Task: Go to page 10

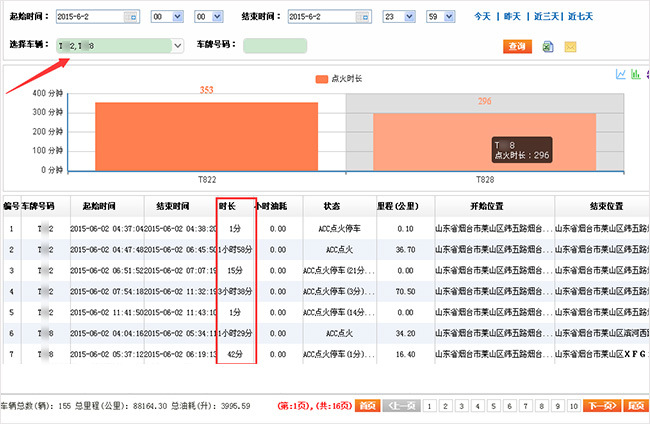Action: click(574, 406)
